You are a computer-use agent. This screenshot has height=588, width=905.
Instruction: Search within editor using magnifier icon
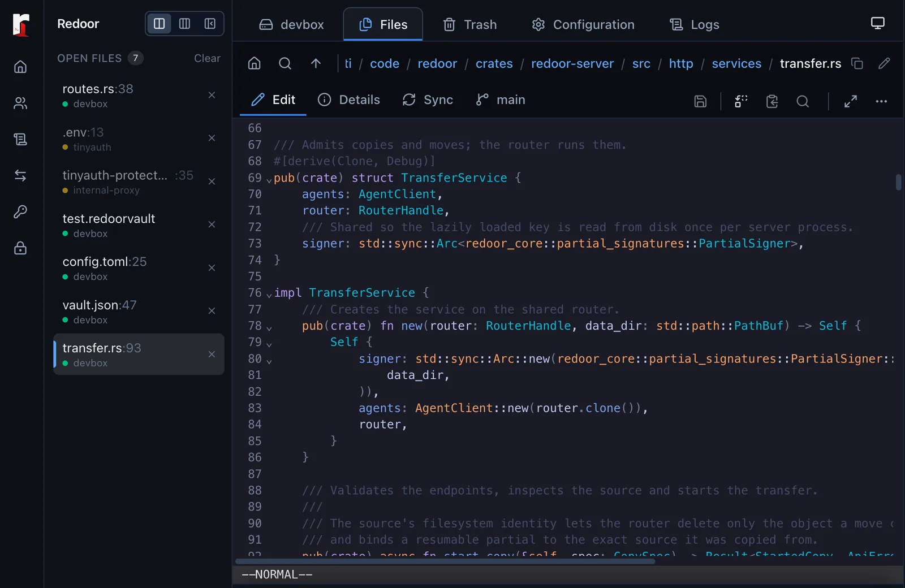[803, 101]
